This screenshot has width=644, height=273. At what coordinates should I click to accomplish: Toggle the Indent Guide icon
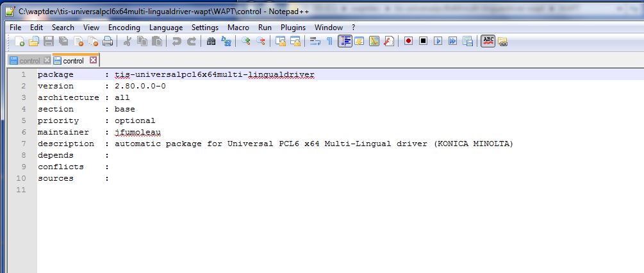tap(345, 41)
